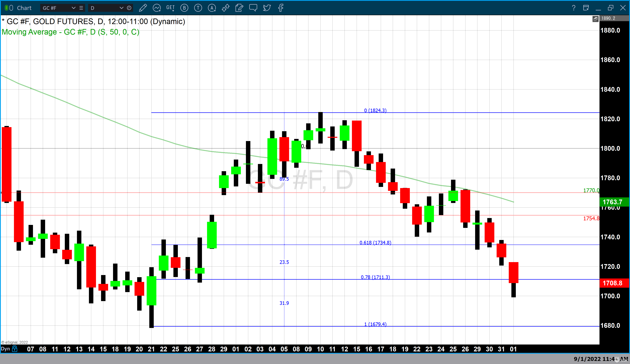This screenshot has width=630, height=364.
Task: Click the GET data download icon
Action: (170, 8)
